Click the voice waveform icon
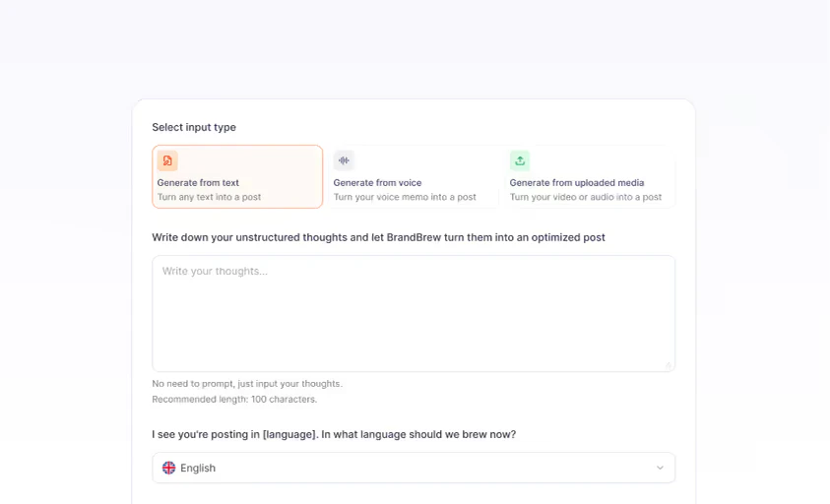Viewport: 830px width, 504px height. coord(344,160)
